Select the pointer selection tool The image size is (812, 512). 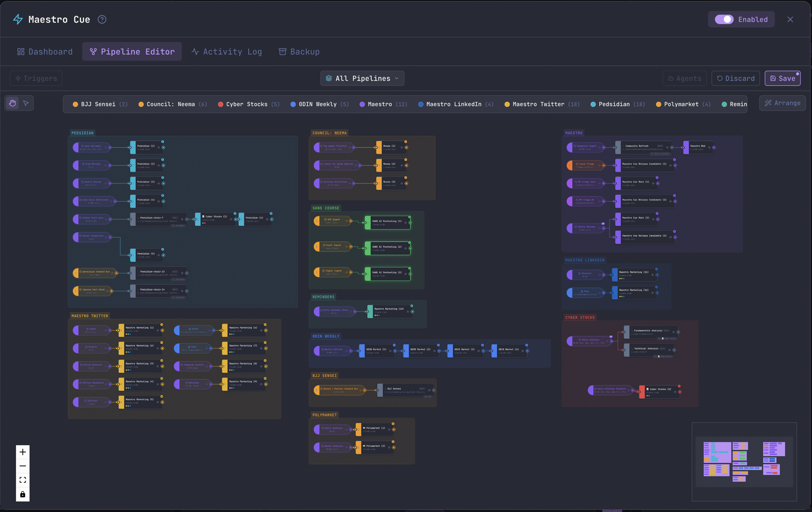[x=26, y=103]
